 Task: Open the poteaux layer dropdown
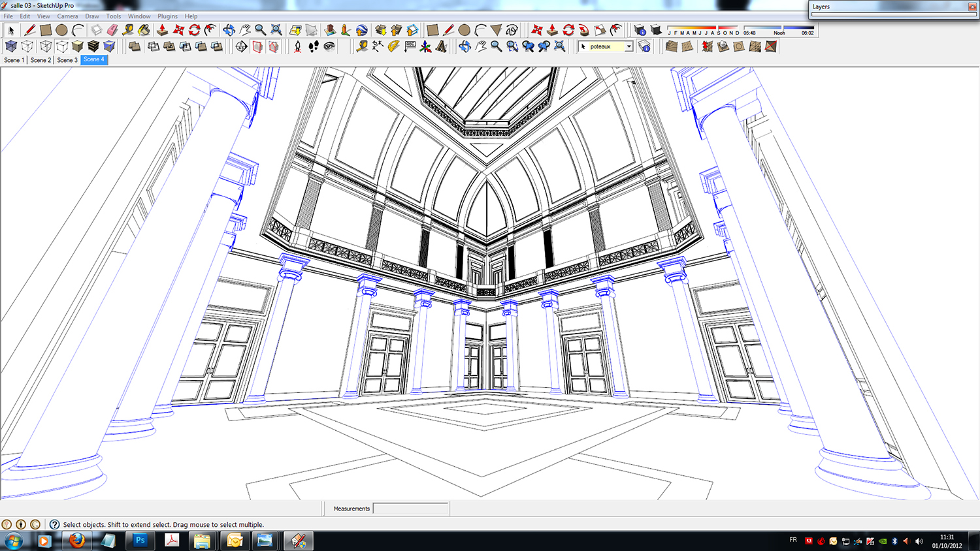[x=629, y=46]
